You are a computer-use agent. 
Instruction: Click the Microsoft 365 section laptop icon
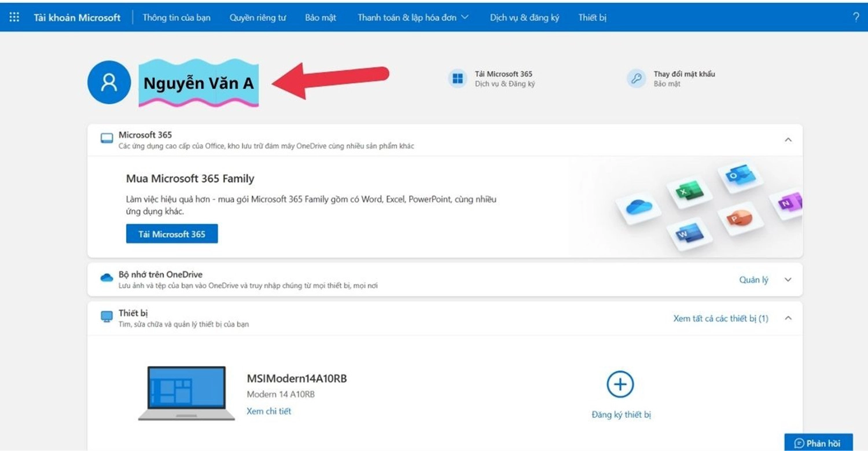point(107,138)
